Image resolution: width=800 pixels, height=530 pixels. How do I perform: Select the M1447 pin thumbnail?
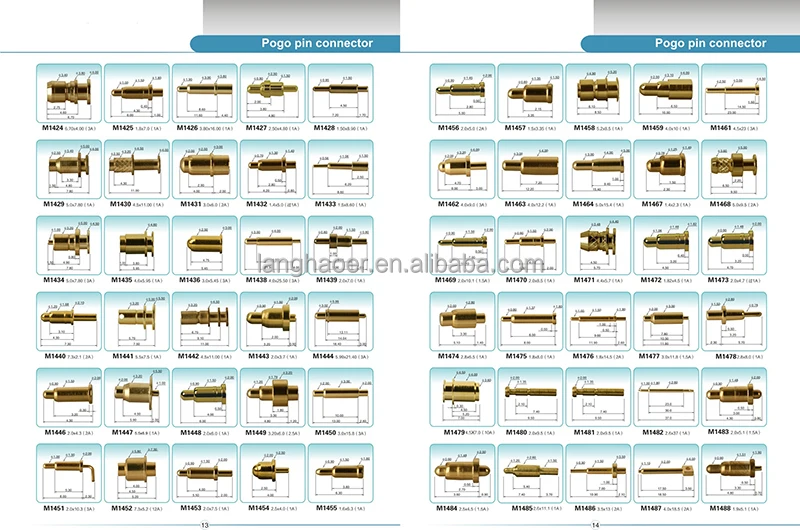(137, 397)
